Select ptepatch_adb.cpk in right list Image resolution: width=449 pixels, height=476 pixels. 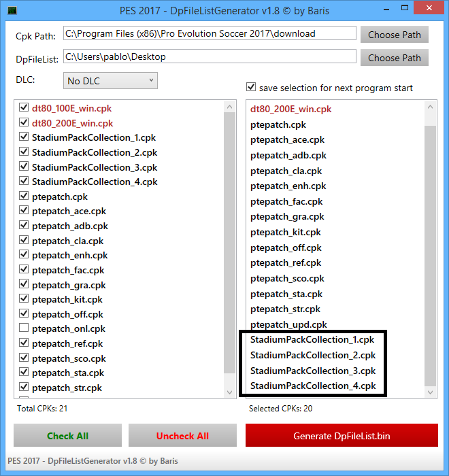pyautogui.click(x=288, y=156)
